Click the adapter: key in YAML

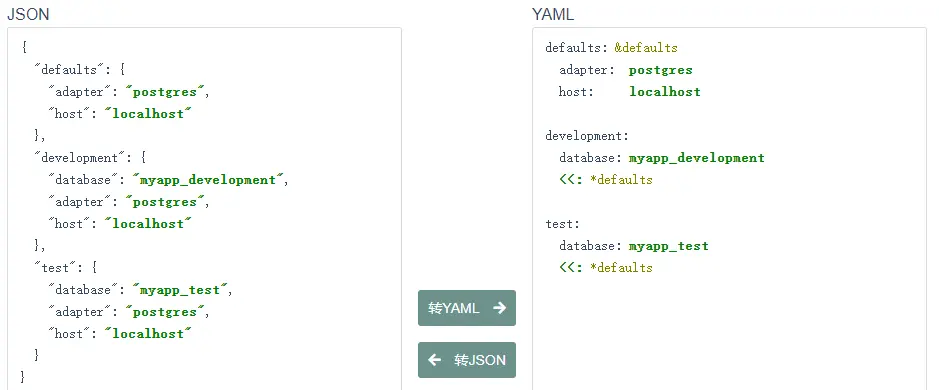(x=587, y=70)
